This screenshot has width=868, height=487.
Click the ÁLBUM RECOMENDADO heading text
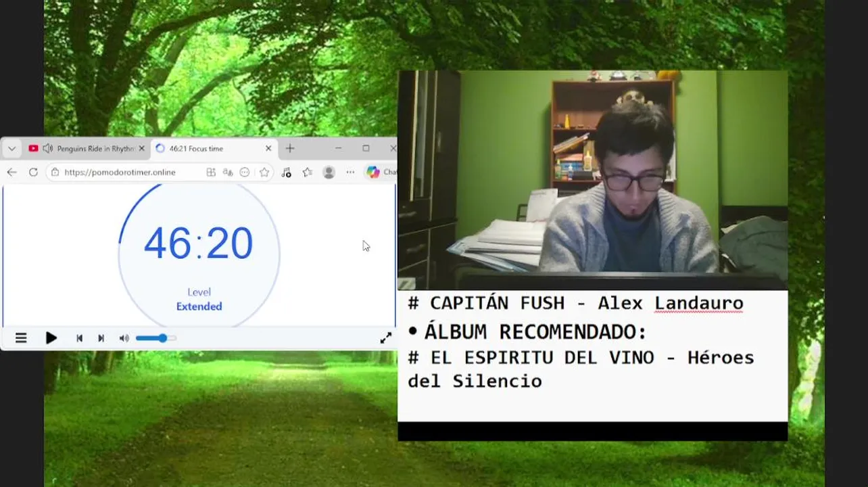tap(535, 332)
